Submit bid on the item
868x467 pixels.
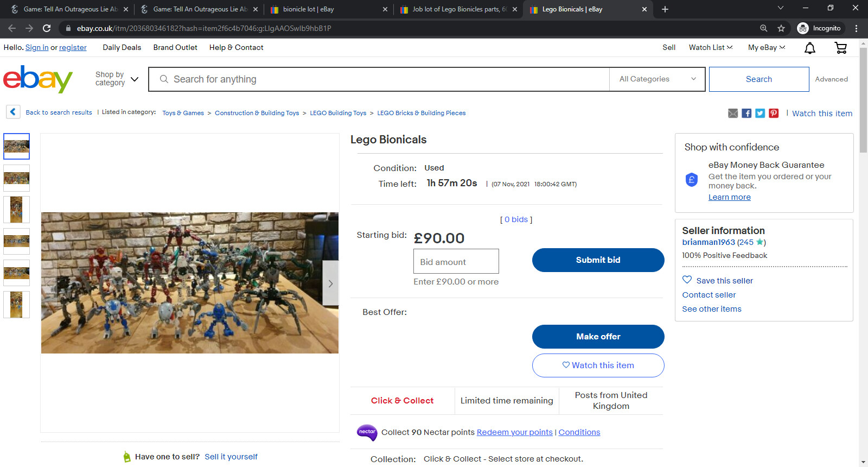(x=598, y=260)
